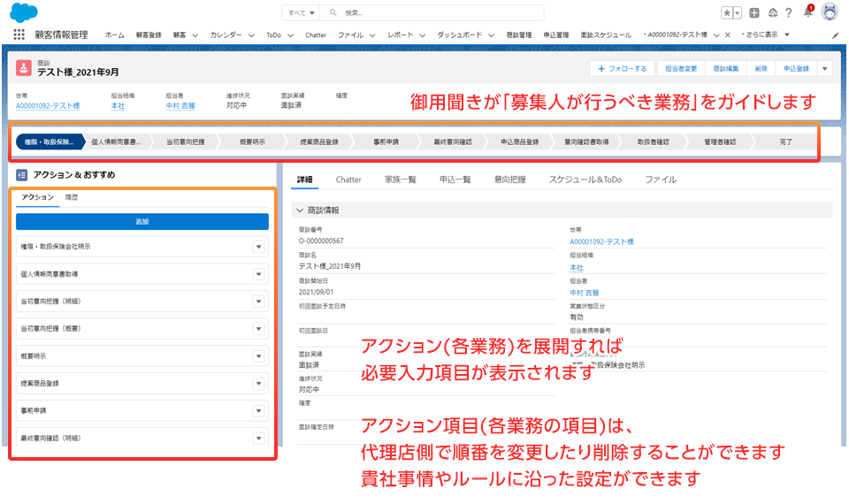The image size is (849, 504).
Task: Expand the 個人情報同意書取得 action dropdown
Action: tap(259, 274)
